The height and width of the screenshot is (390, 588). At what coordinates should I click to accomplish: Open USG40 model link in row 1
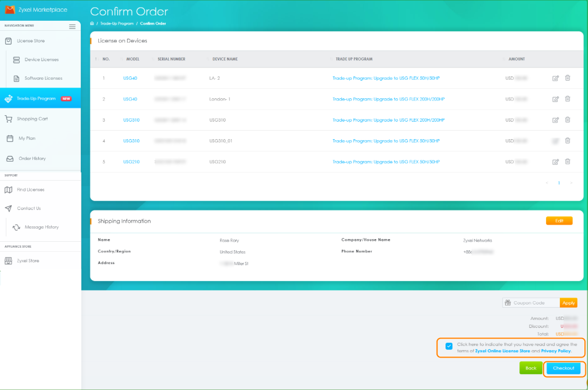click(130, 78)
